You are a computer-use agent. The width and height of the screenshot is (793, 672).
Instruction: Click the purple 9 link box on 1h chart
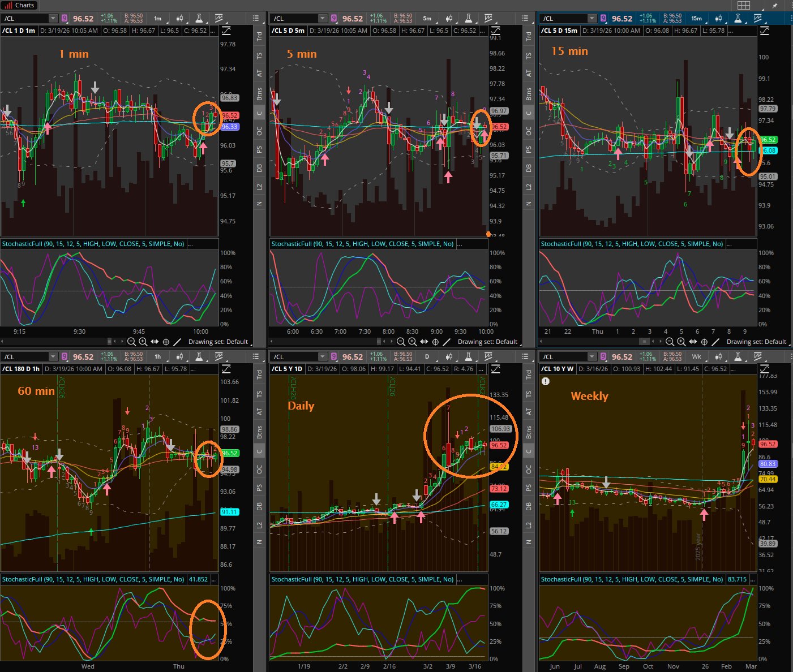(x=64, y=357)
